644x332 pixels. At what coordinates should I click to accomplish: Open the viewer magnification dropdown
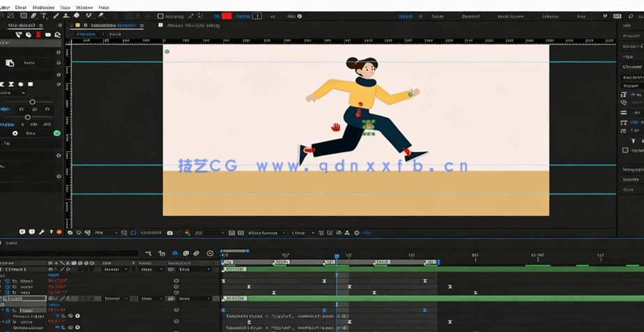[x=102, y=233]
